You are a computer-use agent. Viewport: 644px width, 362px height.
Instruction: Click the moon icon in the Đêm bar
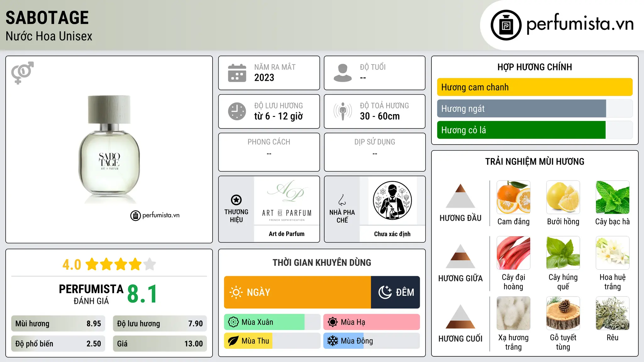coord(385,292)
